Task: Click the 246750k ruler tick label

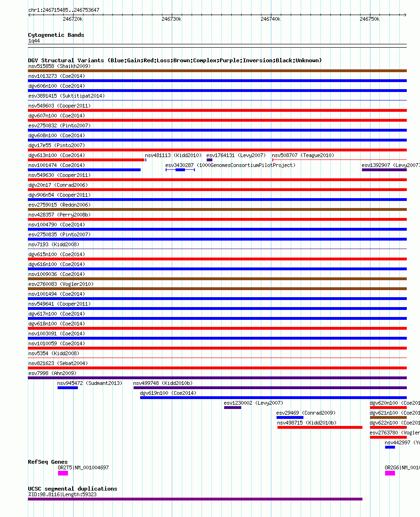Action: 370,19
